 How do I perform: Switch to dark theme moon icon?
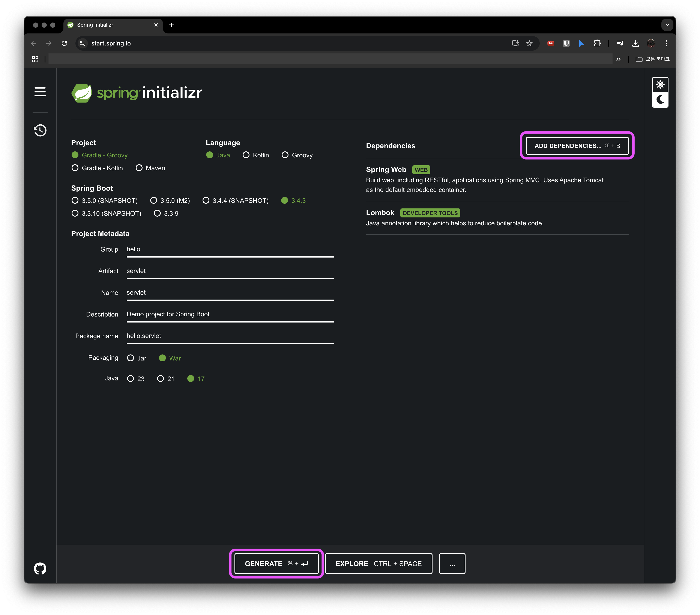click(660, 100)
